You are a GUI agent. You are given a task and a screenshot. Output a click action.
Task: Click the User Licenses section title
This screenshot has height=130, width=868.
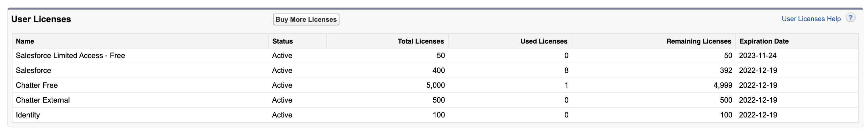[x=41, y=19]
